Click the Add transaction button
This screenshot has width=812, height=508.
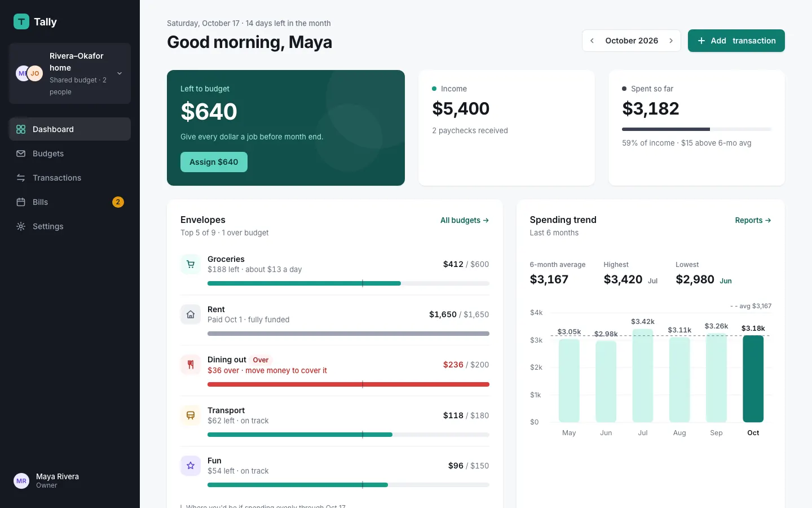tap(736, 41)
